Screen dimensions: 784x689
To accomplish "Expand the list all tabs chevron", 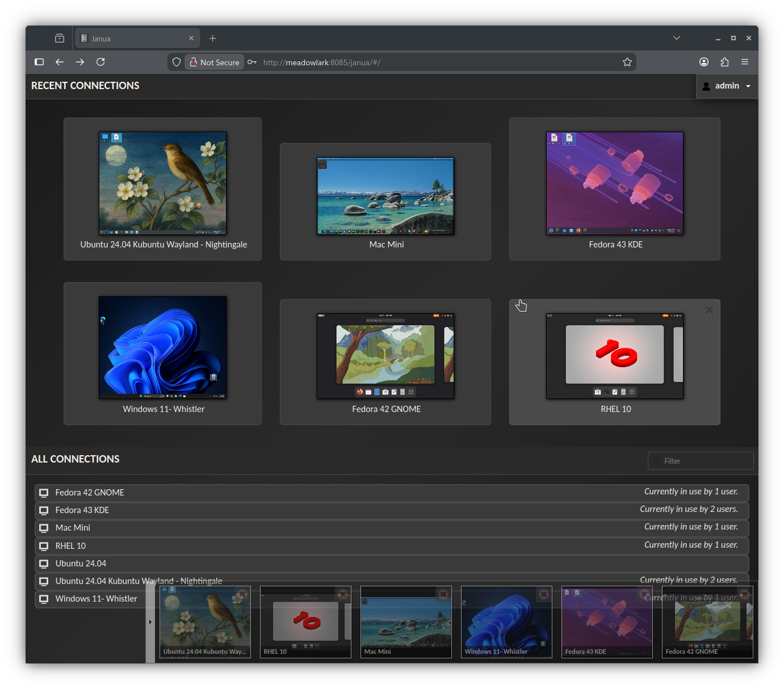I will (676, 38).
